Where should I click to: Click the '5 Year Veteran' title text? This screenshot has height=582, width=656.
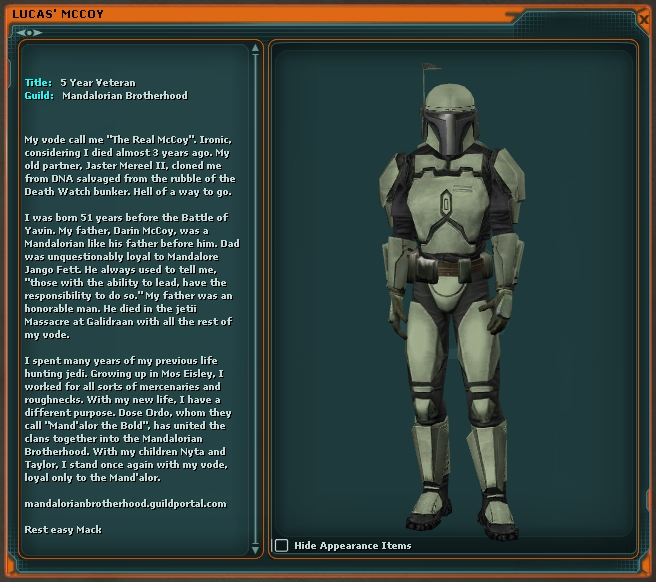coord(98,82)
